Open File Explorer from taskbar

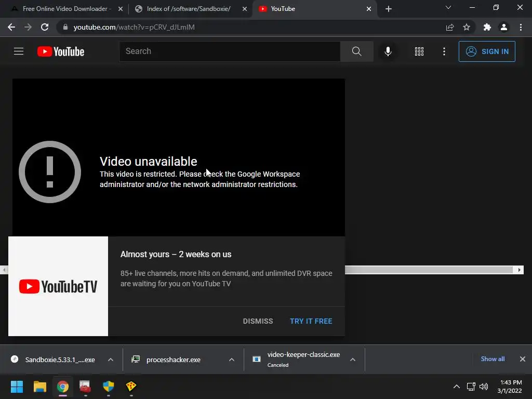click(39, 387)
